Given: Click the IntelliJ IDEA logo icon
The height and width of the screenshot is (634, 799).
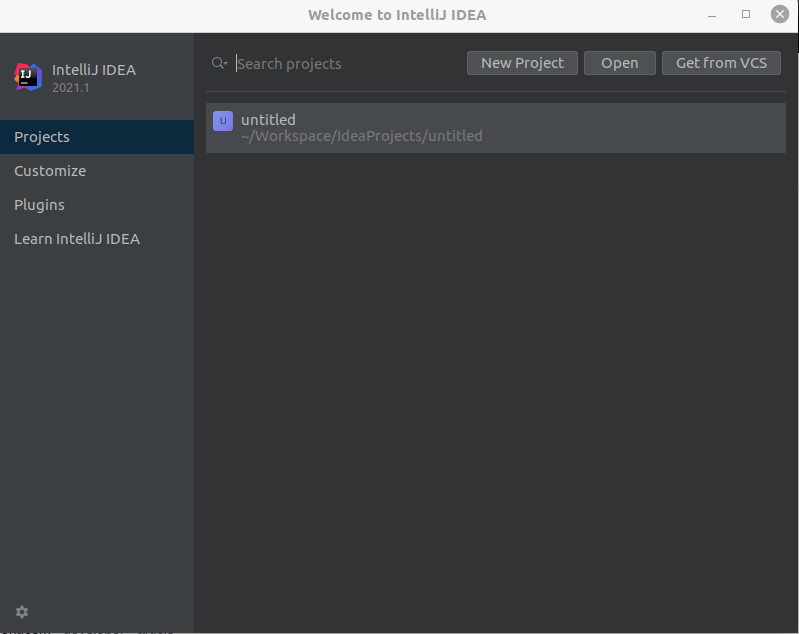Looking at the screenshot, I should (x=28, y=77).
